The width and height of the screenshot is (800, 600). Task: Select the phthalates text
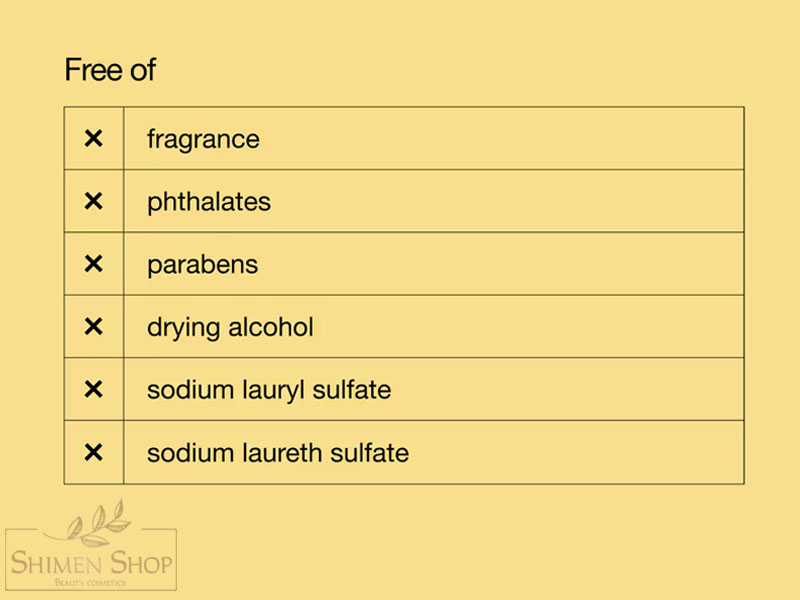[x=209, y=202]
